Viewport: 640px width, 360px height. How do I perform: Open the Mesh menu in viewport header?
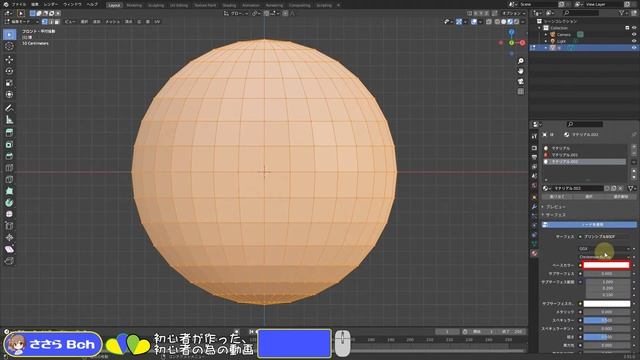tap(113, 22)
